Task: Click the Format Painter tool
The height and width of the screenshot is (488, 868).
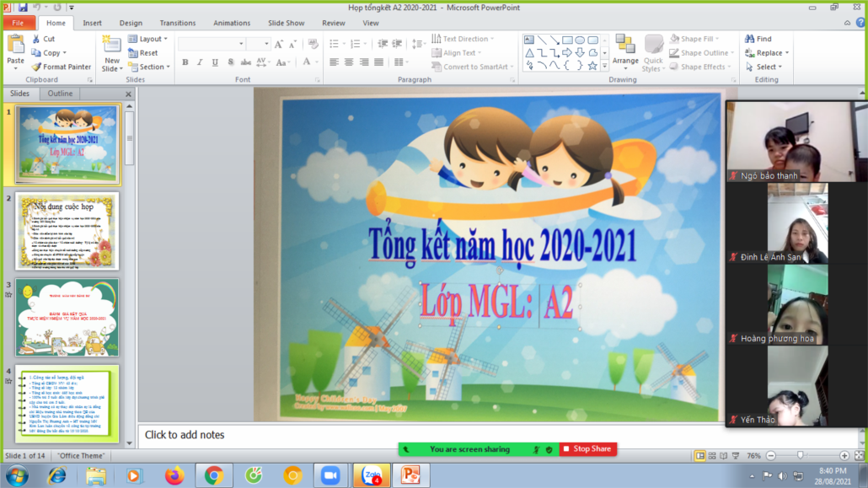Action: pyautogui.click(x=61, y=67)
